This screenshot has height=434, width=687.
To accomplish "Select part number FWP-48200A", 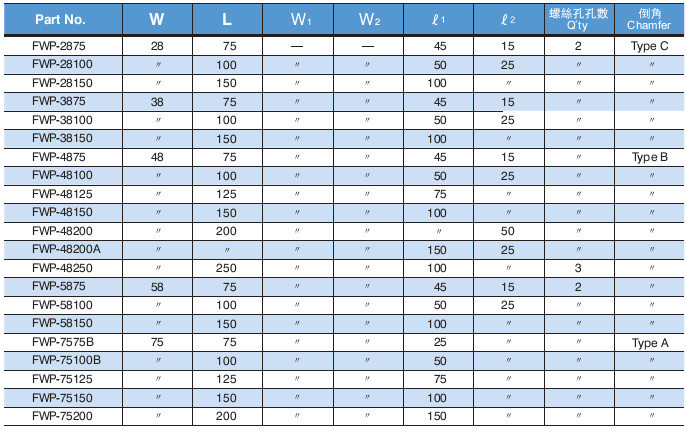I will point(60,249).
